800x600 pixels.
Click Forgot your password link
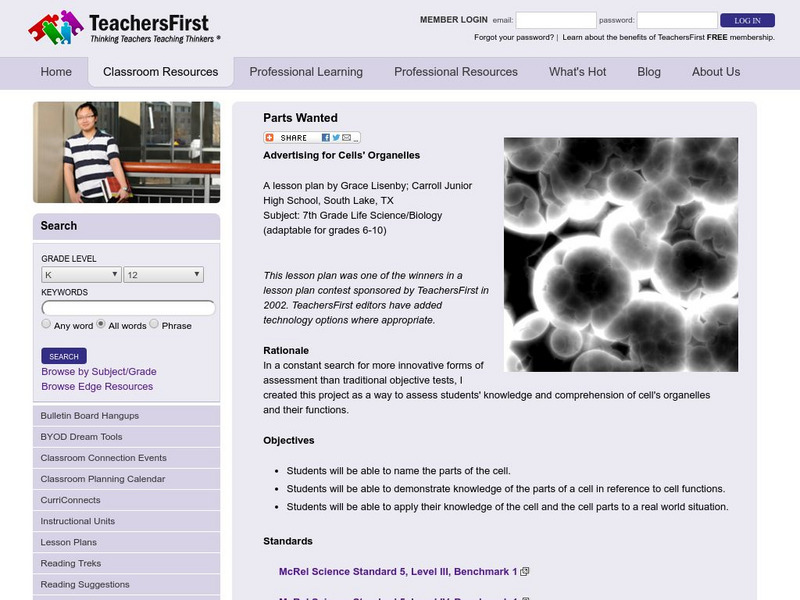[x=514, y=37]
